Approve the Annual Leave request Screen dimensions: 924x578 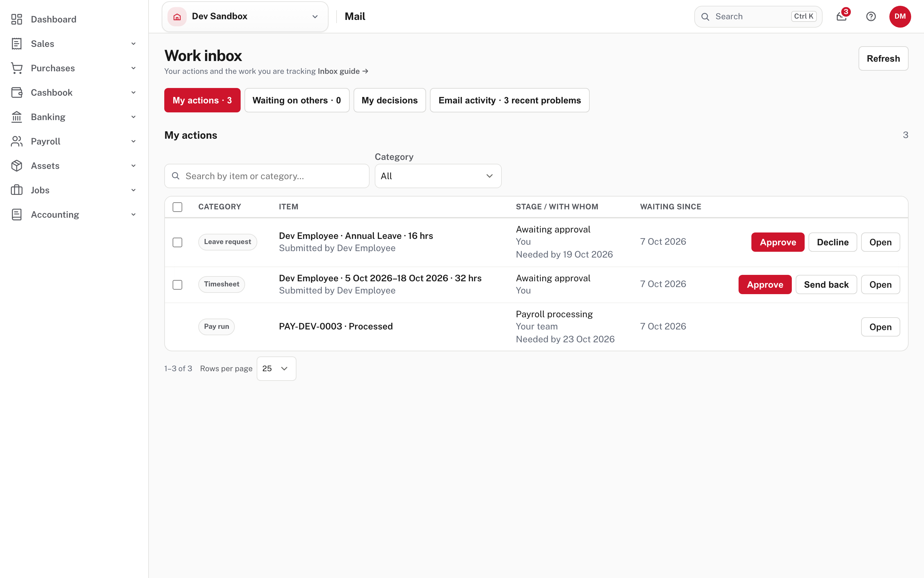click(x=778, y=242)
